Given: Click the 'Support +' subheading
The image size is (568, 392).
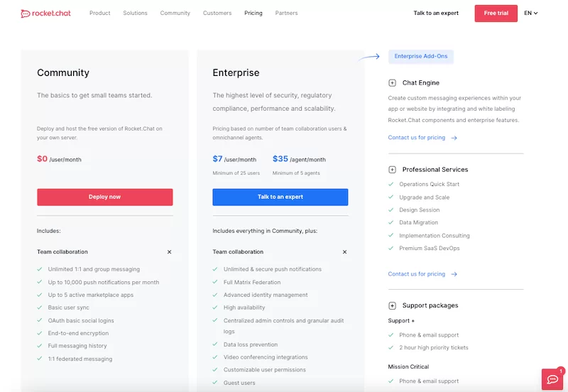Looking at the screenshot, I should [401, 321].
